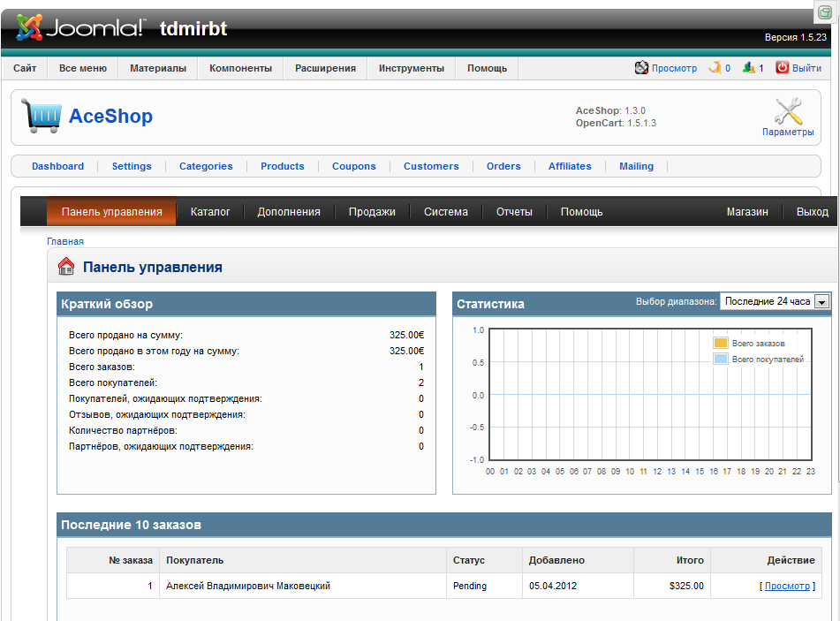Switch to the Categories tab
This screenshot has width=840, height=621.
207,166
